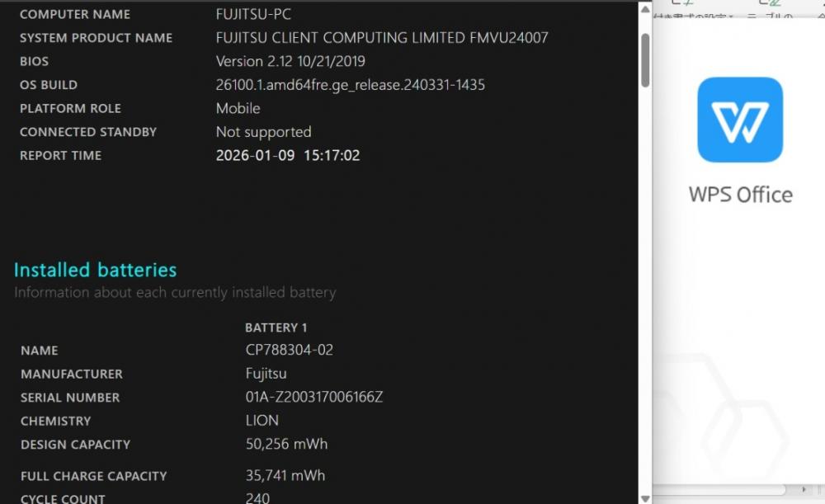Click the 'COMPUTER NAME' label

[75, 15]
